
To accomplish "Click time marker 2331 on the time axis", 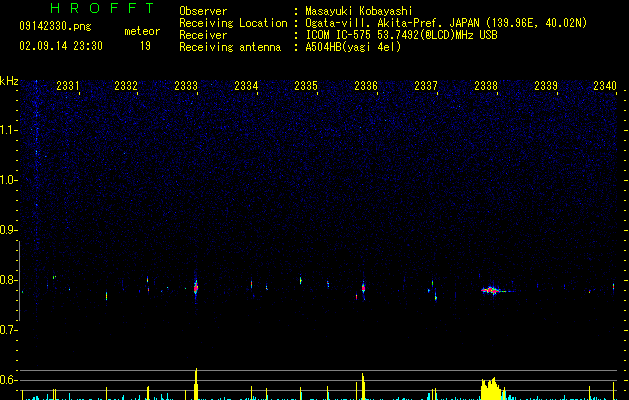I will coord(67,85).
